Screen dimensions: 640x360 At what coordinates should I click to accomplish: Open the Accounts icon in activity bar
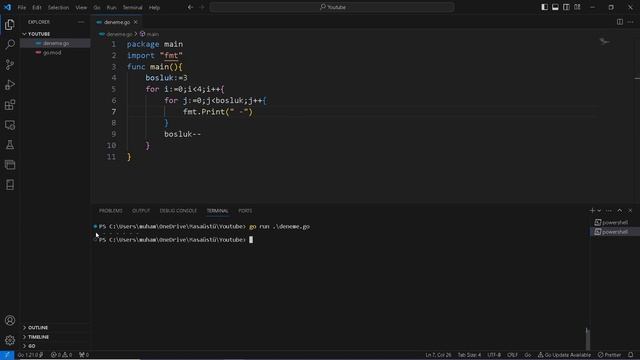tap(10, 320)
